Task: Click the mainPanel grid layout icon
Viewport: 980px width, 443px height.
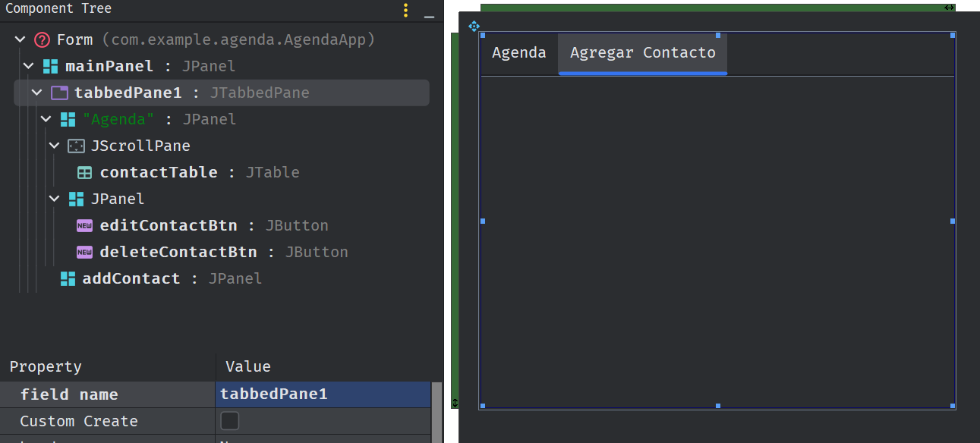Action: click(51, 67)
